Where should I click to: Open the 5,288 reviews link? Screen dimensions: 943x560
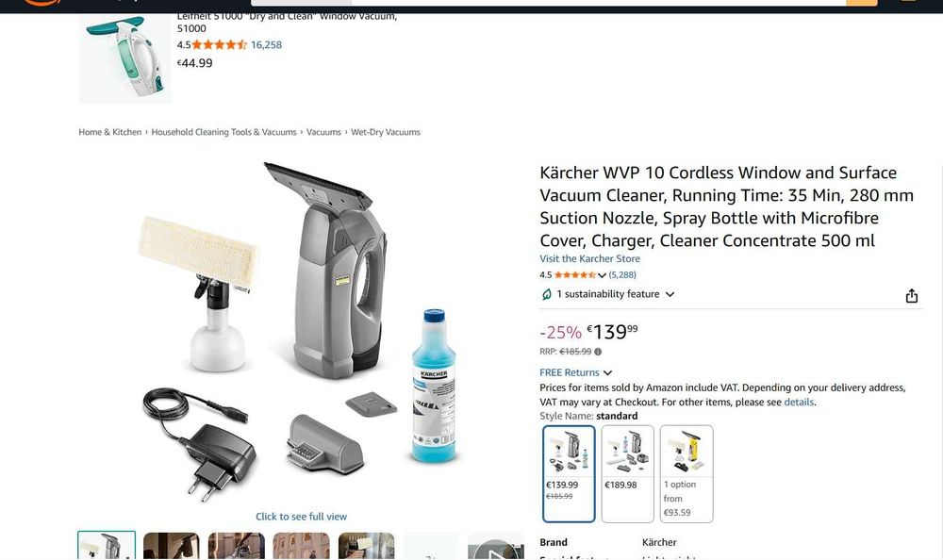tap(622, 275)
